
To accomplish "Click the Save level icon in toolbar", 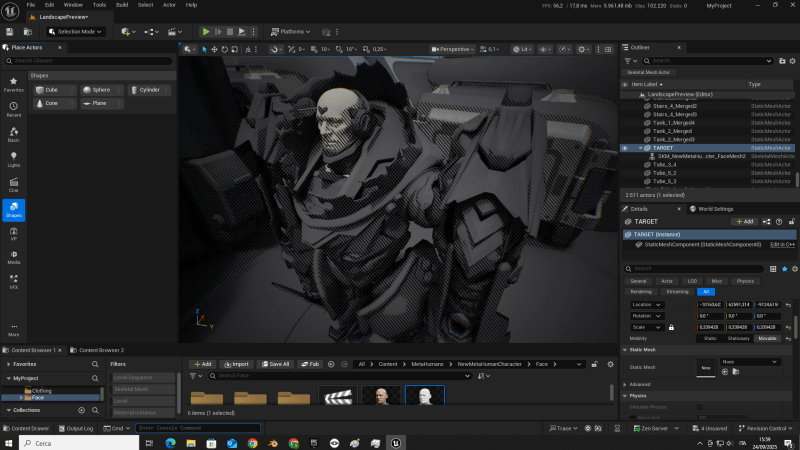I will point(11,32).
